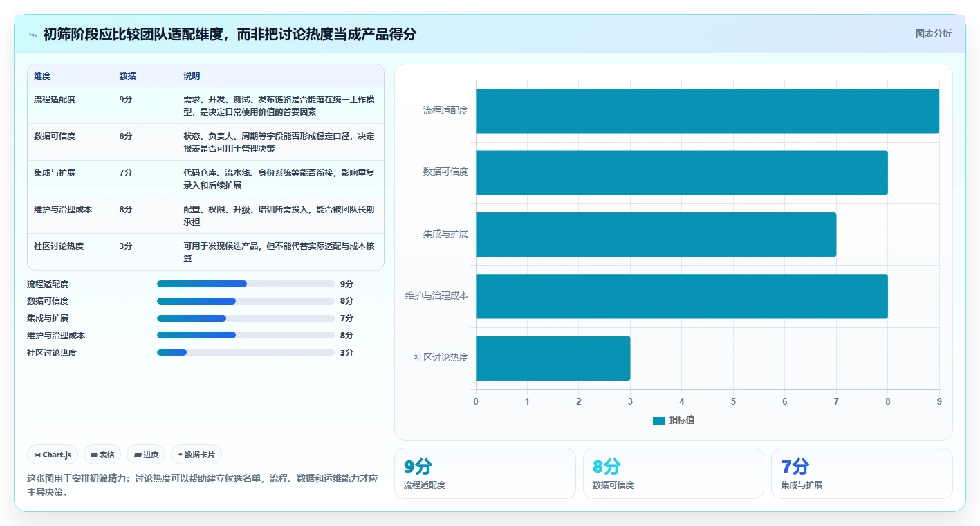980x526 pixels.
Task: Click the 社区讨论热度 chart axis label
Action: pyautogui.click(x=441, y=357)
